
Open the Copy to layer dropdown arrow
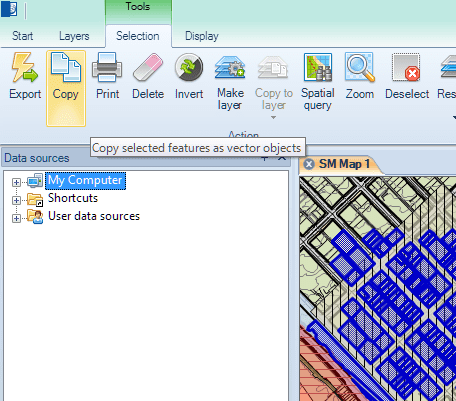pos(273,117)
